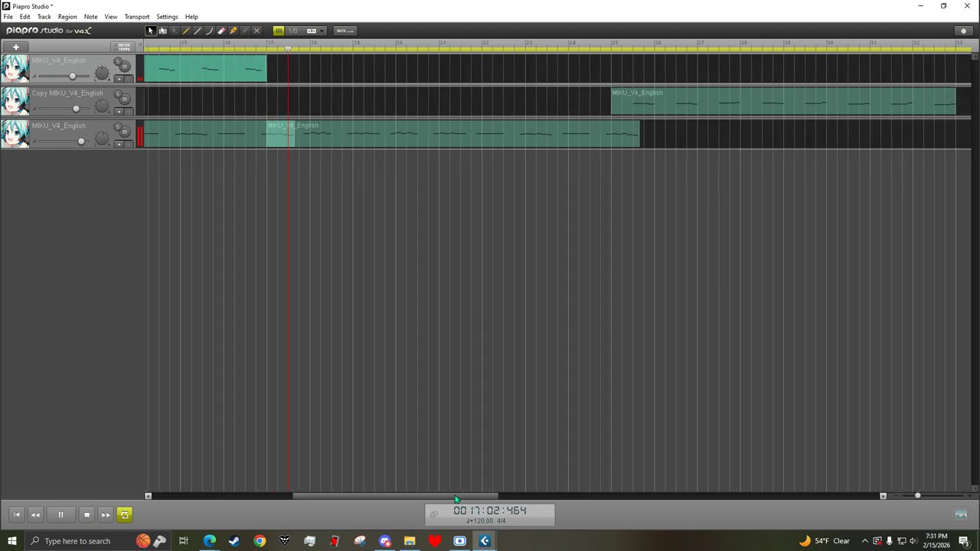Open Steam from the taskbar
The image size is (980, 551).
(x=234, y=541)
